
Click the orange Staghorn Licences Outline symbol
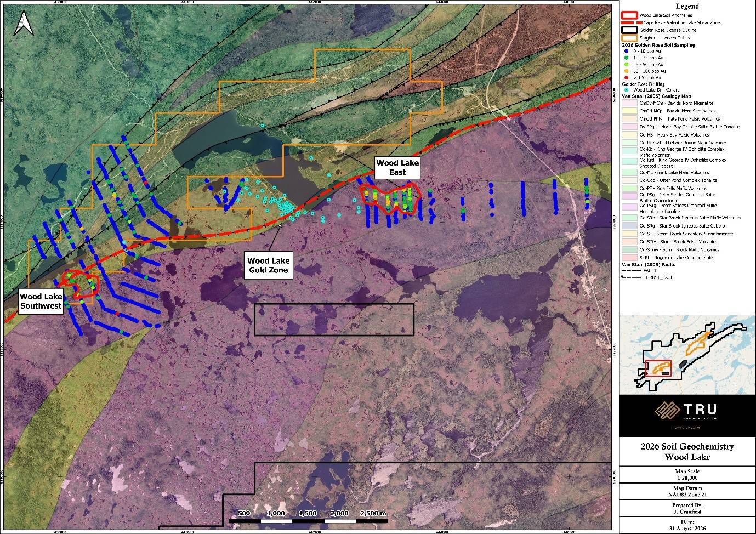pos(630,37)
